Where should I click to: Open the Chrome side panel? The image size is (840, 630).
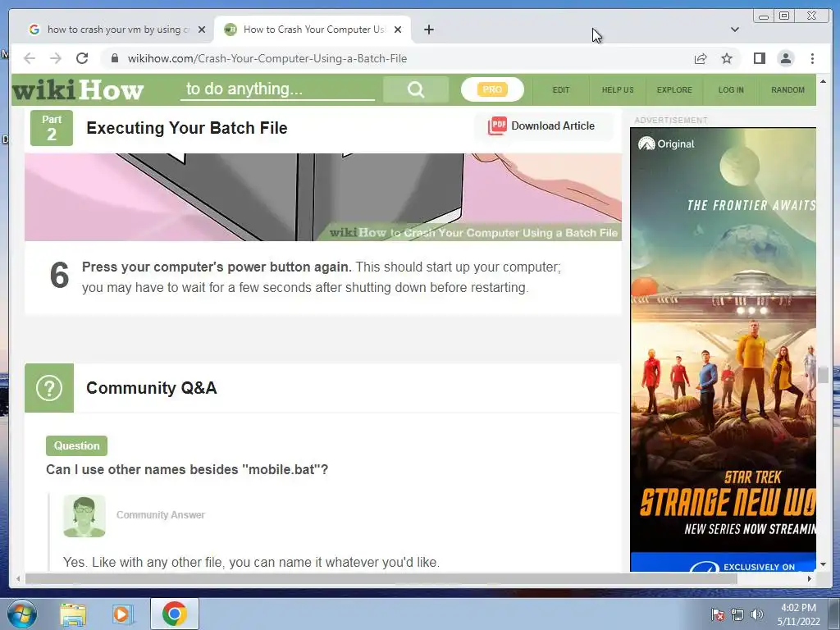click(759, 58)
